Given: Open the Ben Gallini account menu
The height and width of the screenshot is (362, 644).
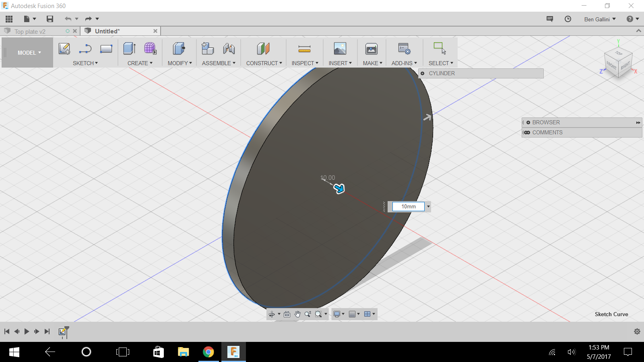Looking at the screenshot, I should pyautogui.click(x=600, y=19).
